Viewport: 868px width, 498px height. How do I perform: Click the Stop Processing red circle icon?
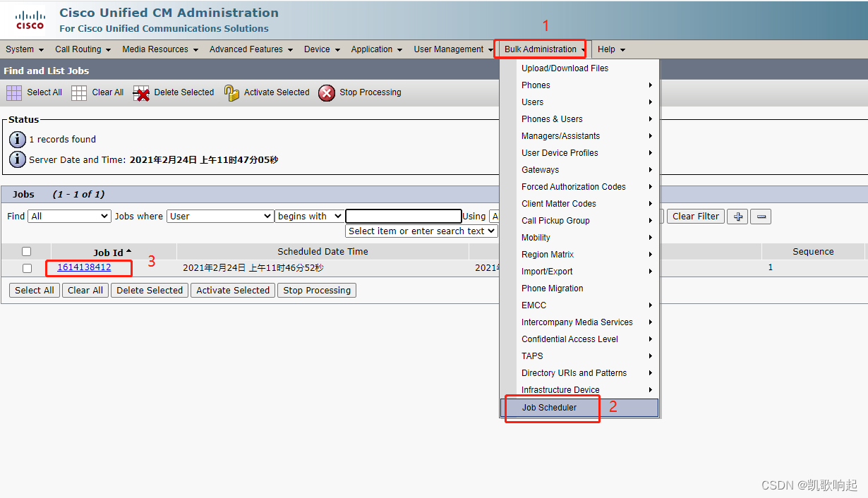327,92
